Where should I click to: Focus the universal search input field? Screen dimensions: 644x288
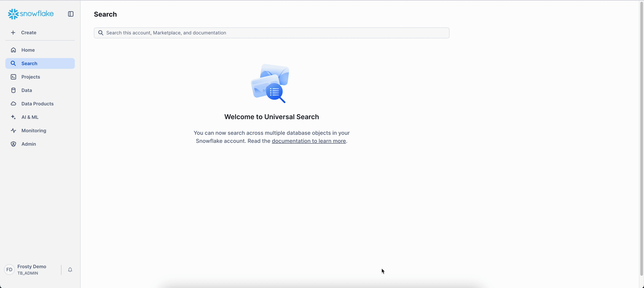pos(271,33)
